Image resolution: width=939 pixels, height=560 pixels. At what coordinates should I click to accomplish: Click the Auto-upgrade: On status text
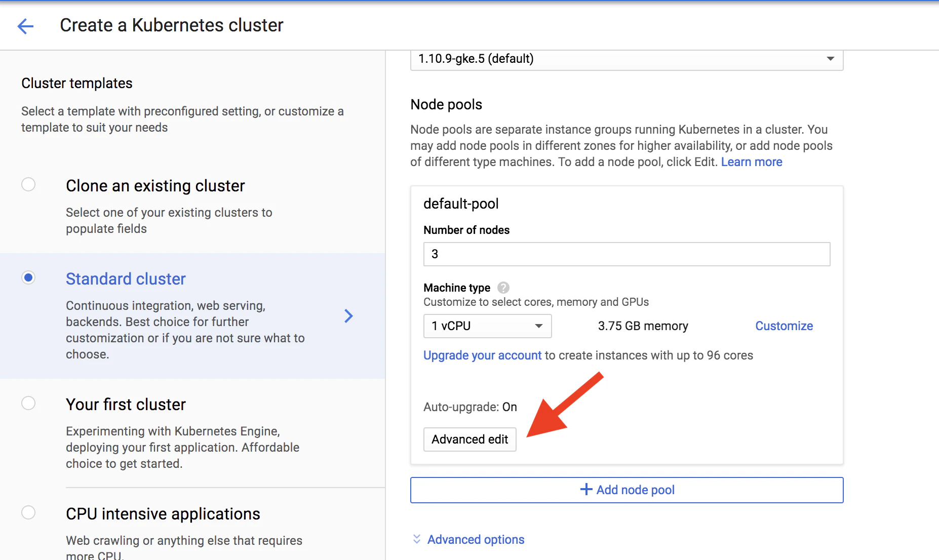(470, 407)
